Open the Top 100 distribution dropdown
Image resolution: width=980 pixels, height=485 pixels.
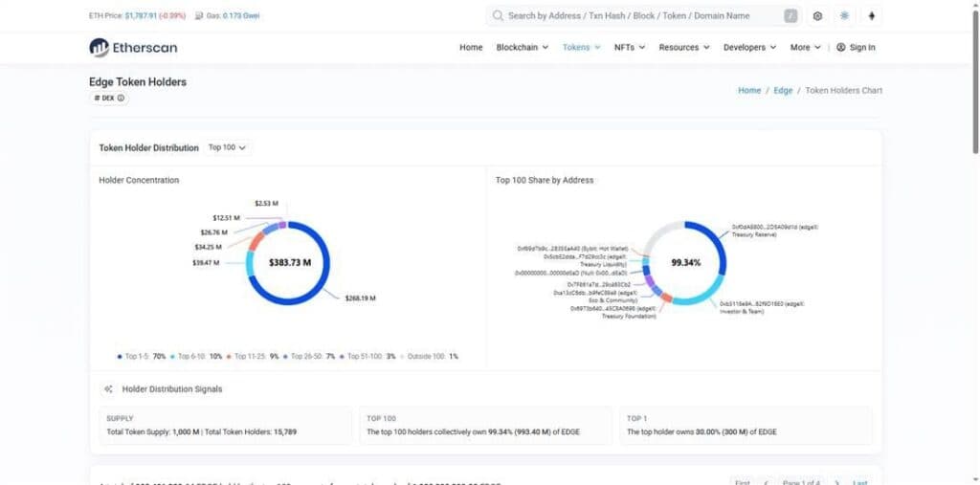(228, 147)
